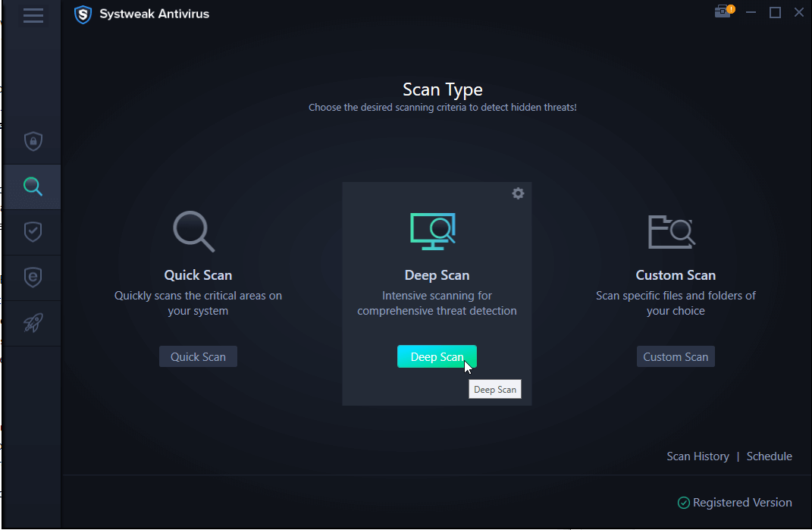Start a Custom Scan
The height and width of the screenshot is (530, 812).
tap(676, 356)
